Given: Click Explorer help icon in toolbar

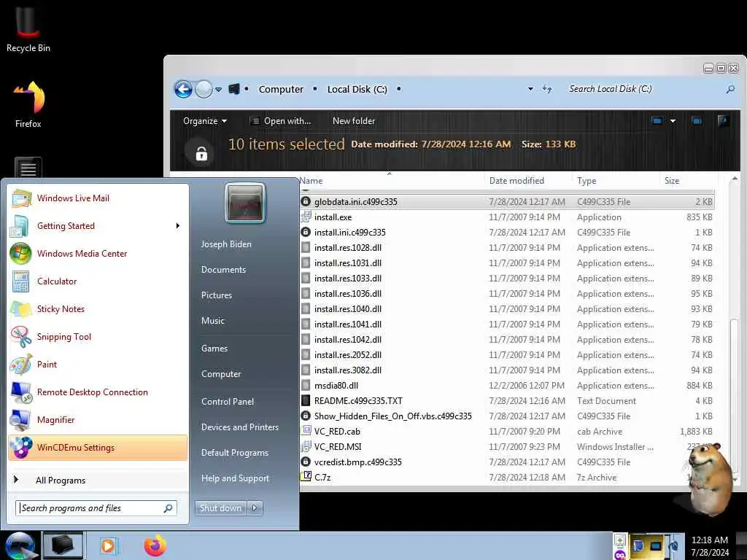Looking at the screenshot, I should click(x=723, y=121).
